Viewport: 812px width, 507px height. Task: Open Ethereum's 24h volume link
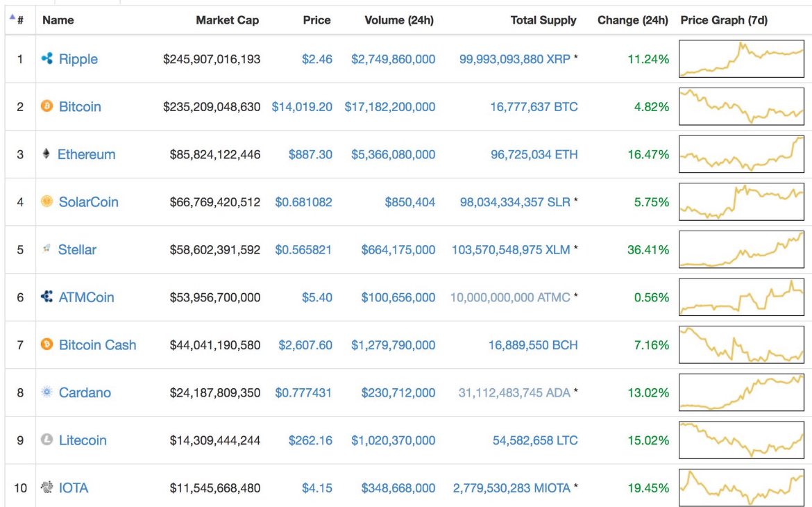[394, 154]
